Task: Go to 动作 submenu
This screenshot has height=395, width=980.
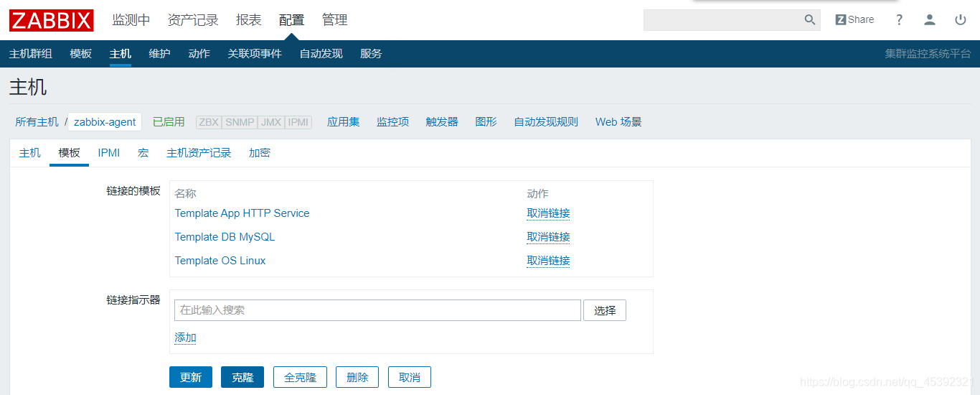Action: [x=199, y=54]
